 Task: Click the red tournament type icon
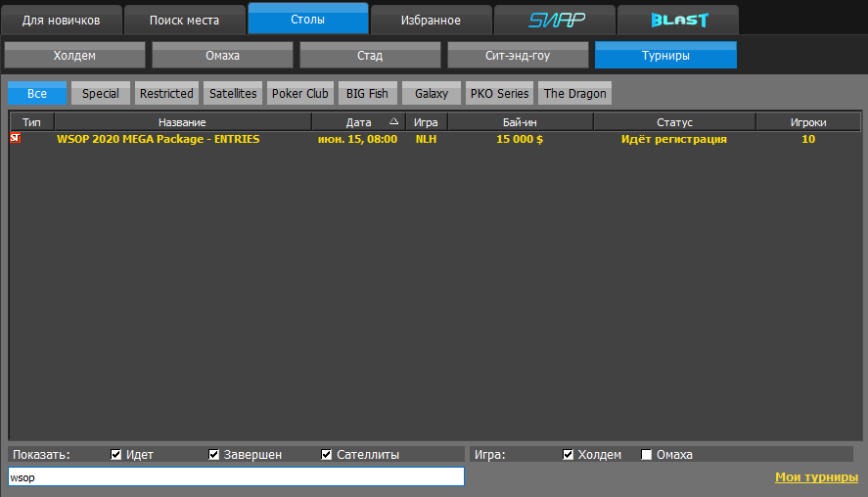coord(15,139)
